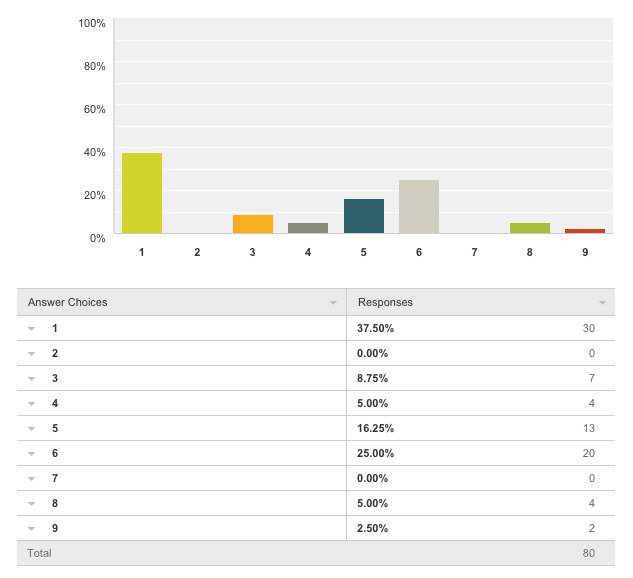Viewport: 633px width, 578px height.
Task: Expand the row arrow for answer 6
Action: tap(31, 453)
